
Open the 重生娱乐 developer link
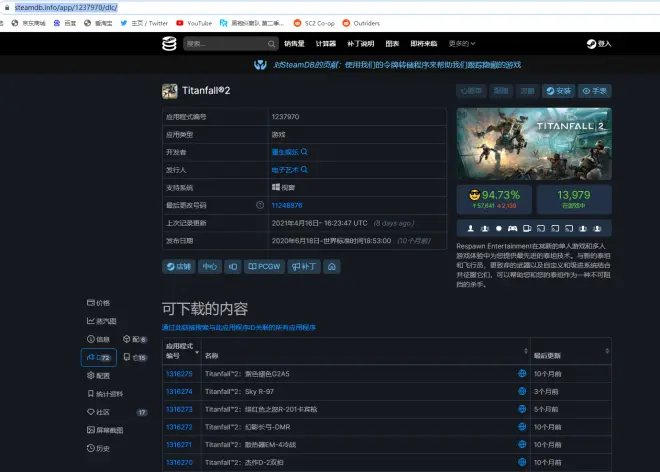(290, 152)
